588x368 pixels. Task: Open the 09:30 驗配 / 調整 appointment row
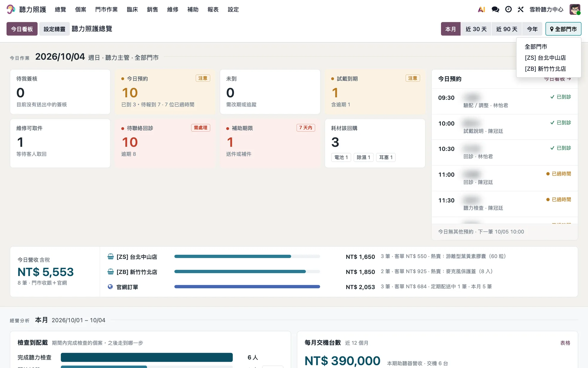tap(505, 101)
